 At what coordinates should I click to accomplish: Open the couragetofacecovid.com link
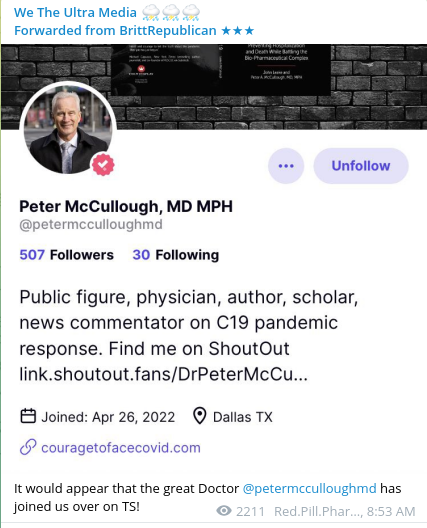tap(121, 448)
